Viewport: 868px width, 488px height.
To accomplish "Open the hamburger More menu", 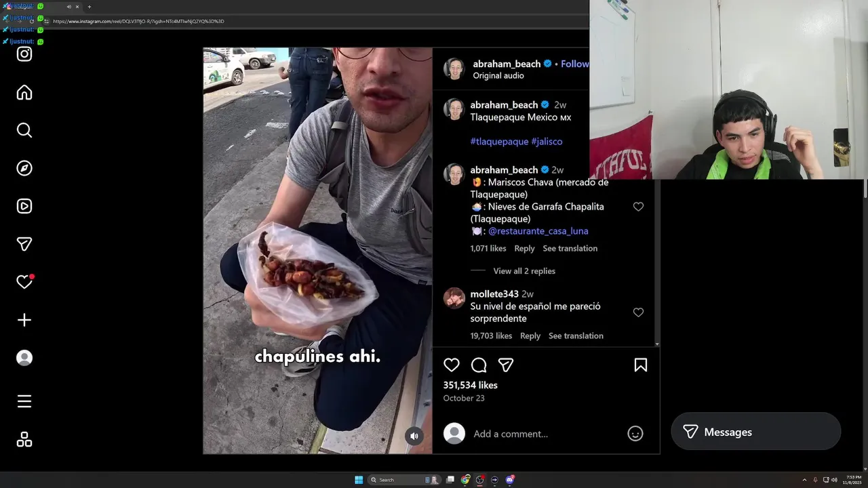I will tap(24, 401).
